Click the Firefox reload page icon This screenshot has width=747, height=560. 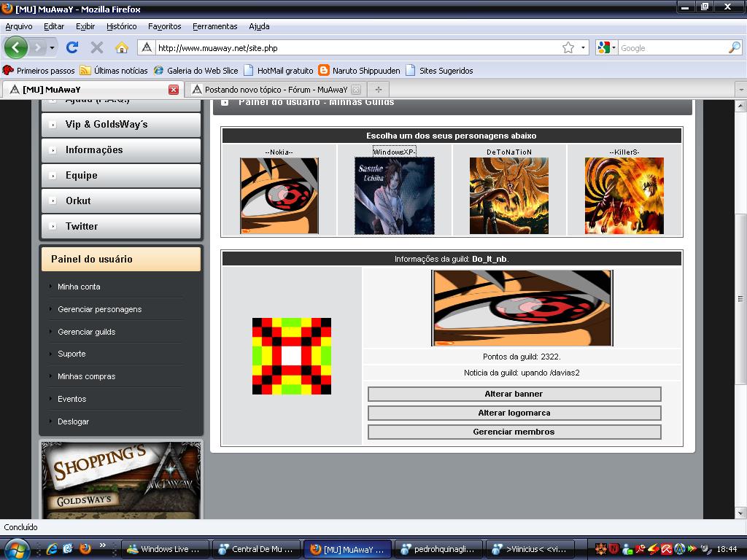71,47
